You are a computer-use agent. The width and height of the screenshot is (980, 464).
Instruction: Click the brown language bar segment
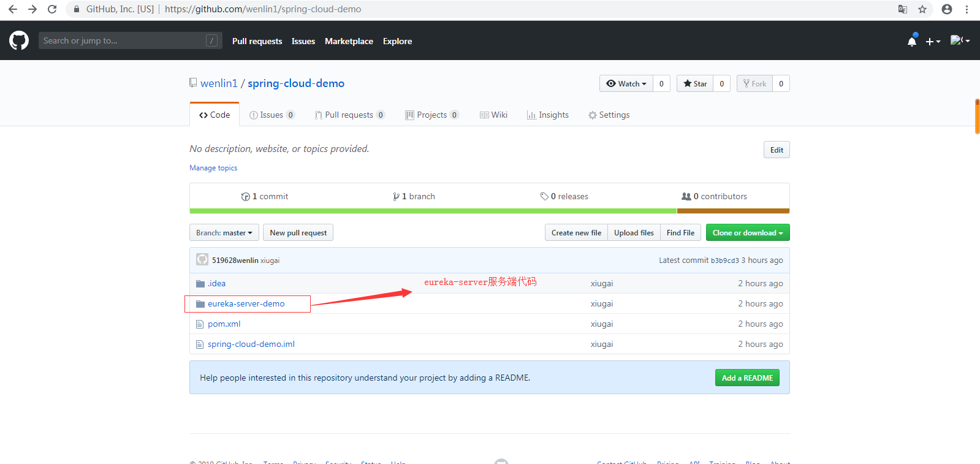(733, 211)
